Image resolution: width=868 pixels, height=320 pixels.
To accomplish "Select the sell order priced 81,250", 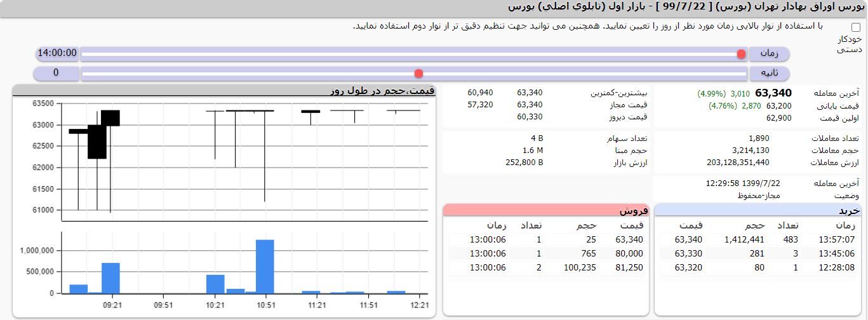I will point(546,267).
